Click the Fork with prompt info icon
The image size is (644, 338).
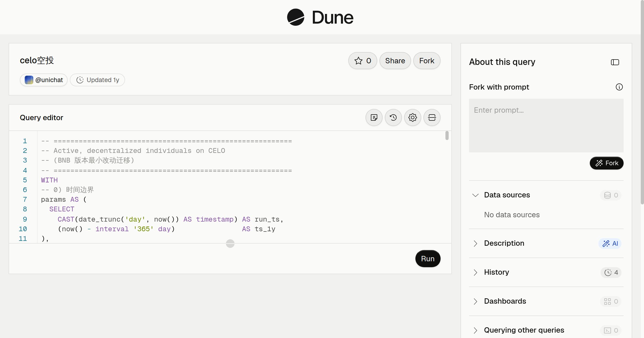pyautogui.click(x=619, y=87)
